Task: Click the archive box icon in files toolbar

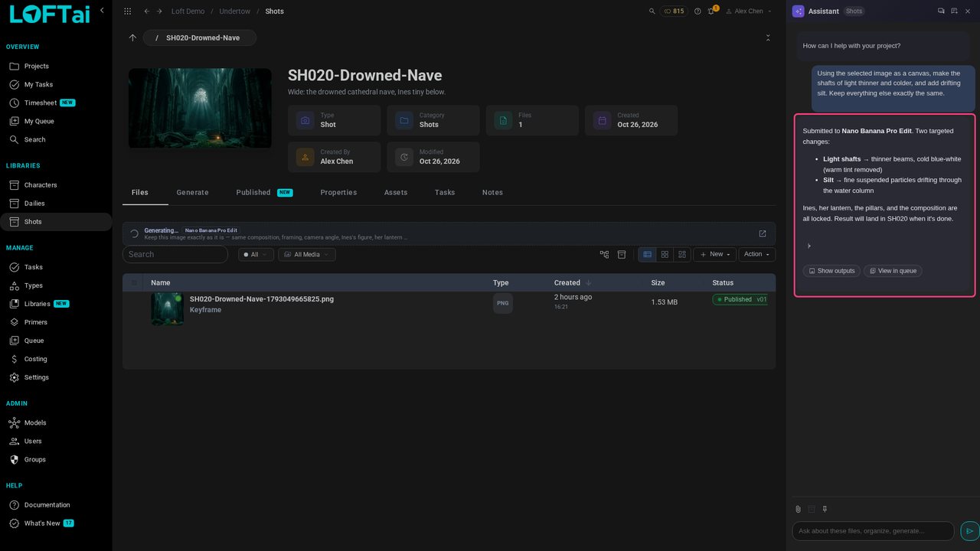Action: click(622, 254)
